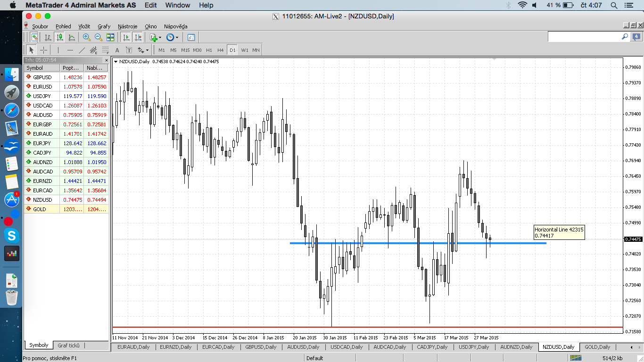Toggle chart shift from right edge

pos(138,37)
